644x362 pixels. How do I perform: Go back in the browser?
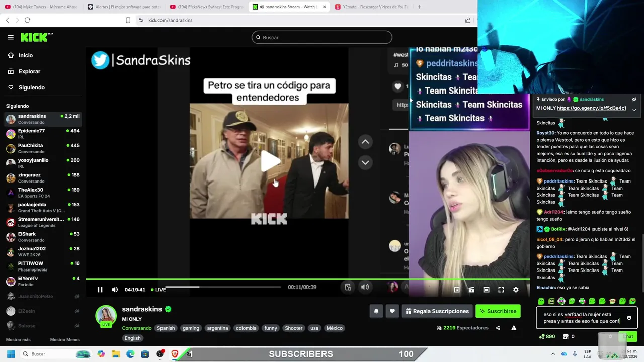coord(7,20)
